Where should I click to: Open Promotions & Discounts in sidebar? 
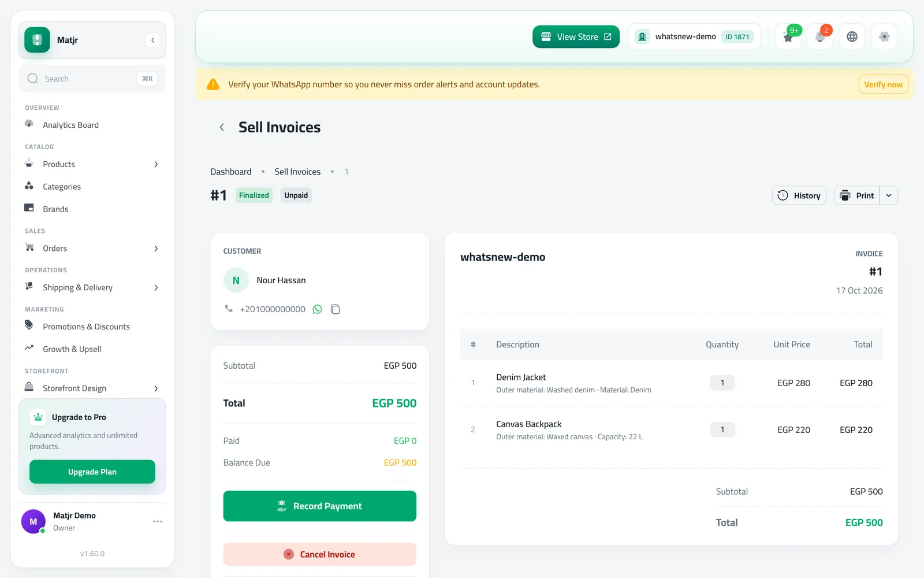coord(92,327)
